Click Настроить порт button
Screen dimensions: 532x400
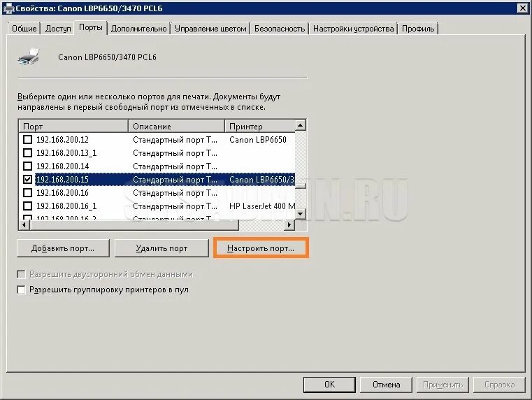(x=261, y=248)
